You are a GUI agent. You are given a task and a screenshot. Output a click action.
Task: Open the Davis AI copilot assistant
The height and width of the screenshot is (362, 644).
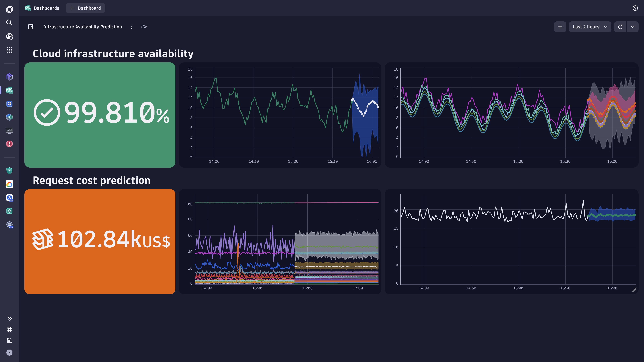pyautogui.click(x=9, y=36)
